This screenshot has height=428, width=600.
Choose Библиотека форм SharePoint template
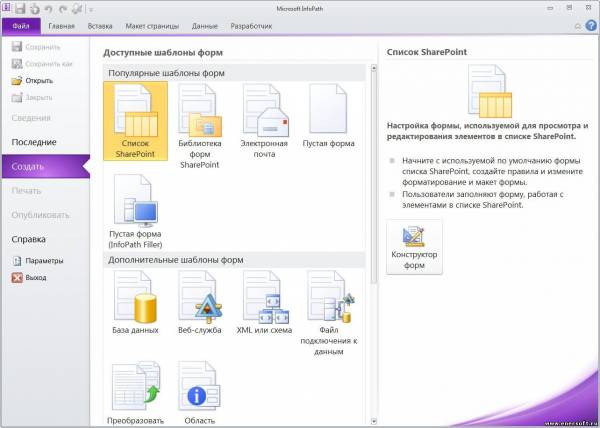point(200,126)
